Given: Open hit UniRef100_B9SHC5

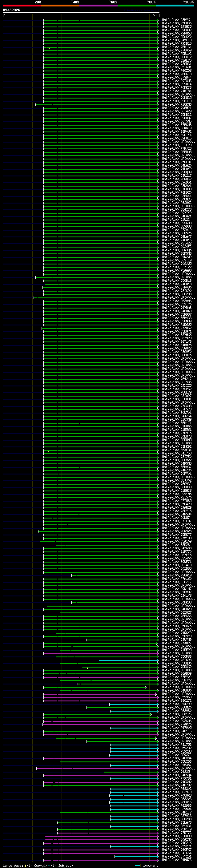Looking at the screenshot, I should 177,26.
